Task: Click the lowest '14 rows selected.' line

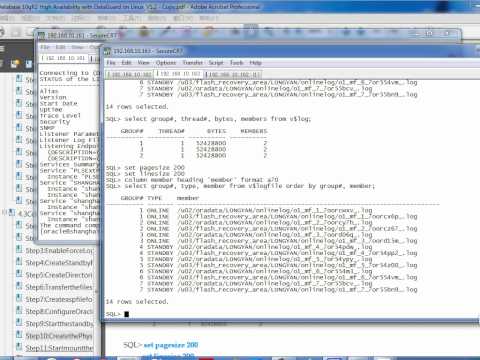Action: tap(137, 301)
